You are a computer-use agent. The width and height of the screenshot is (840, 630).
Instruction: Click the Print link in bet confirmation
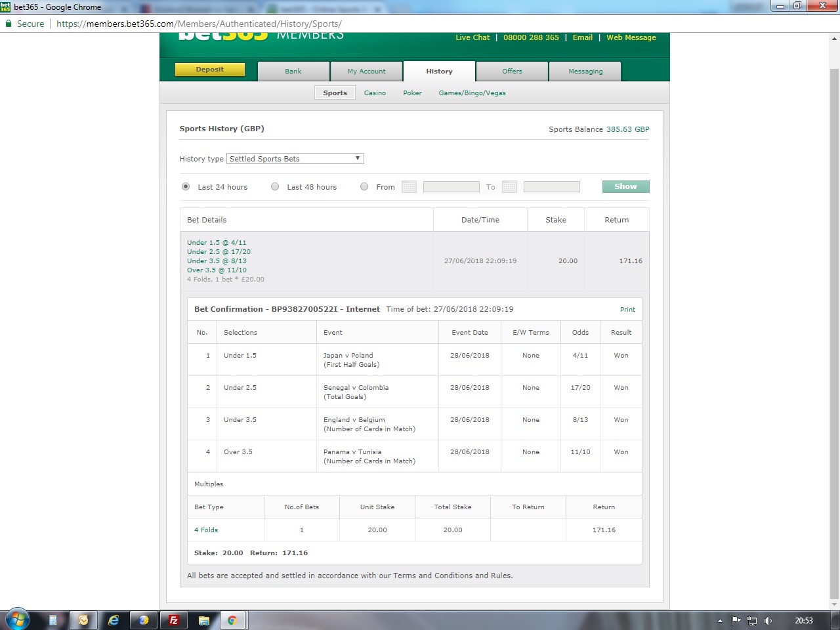[x=627, y=309]
